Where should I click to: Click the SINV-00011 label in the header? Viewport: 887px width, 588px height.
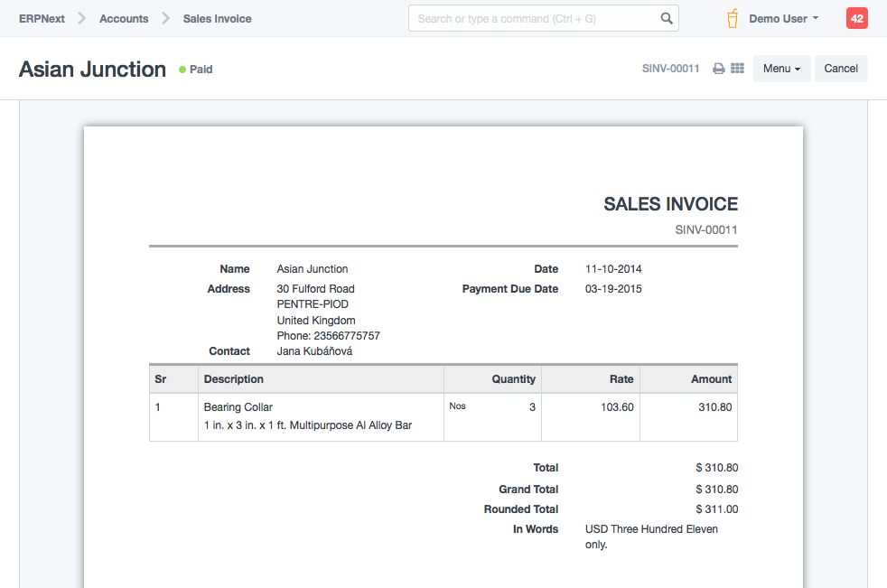click(670, 69)
